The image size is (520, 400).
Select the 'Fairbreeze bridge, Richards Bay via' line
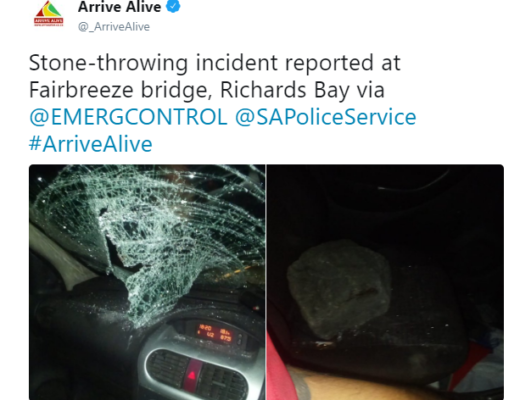click(207, 90)
